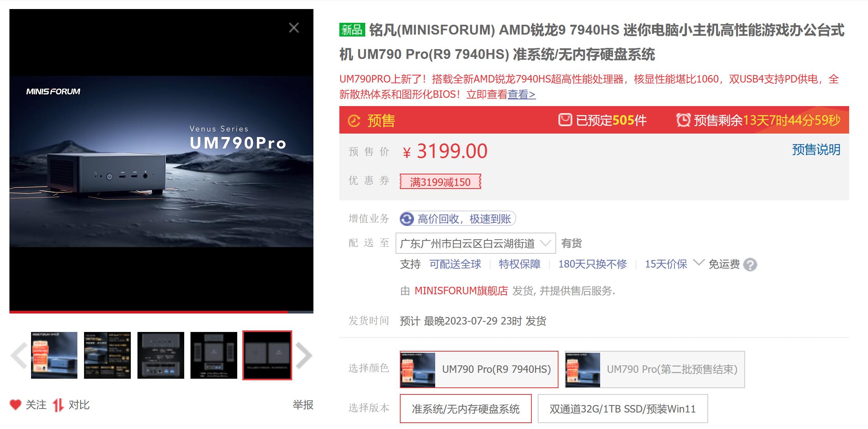Select UM790 Pro(R9 7940HS) color option
This screenshot has height=429, width=868.
479,369
